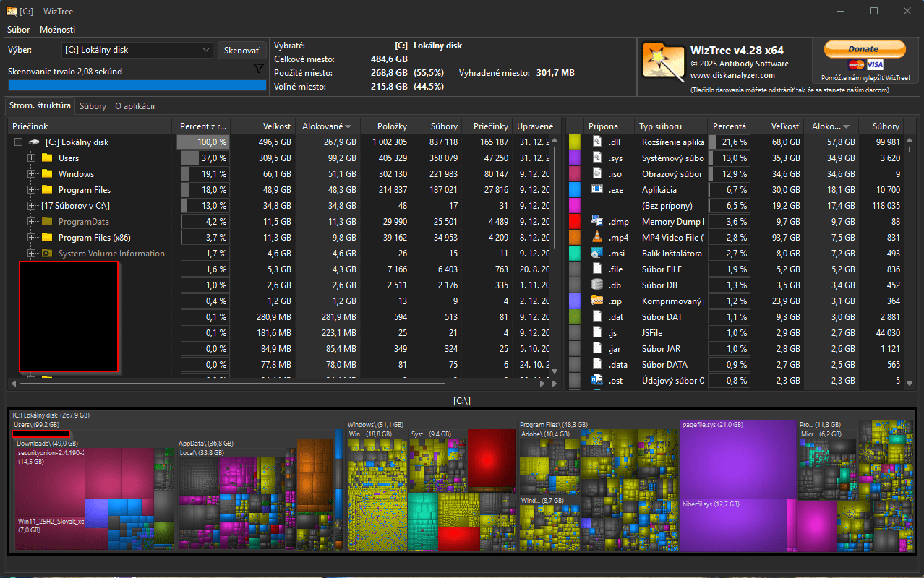Collapse the [C:] Lokálny disk root node
924x578 pixels.
18,142
